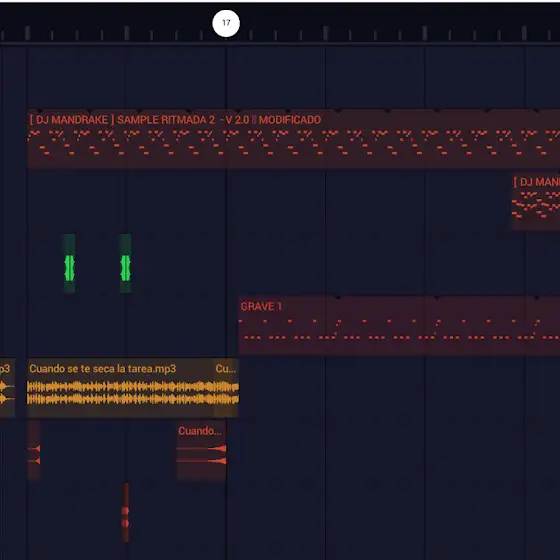This screenshot has height=560, width=560.
Task: Click the trimmed Cu... clip segment at audio clip end
Action: 226,388
